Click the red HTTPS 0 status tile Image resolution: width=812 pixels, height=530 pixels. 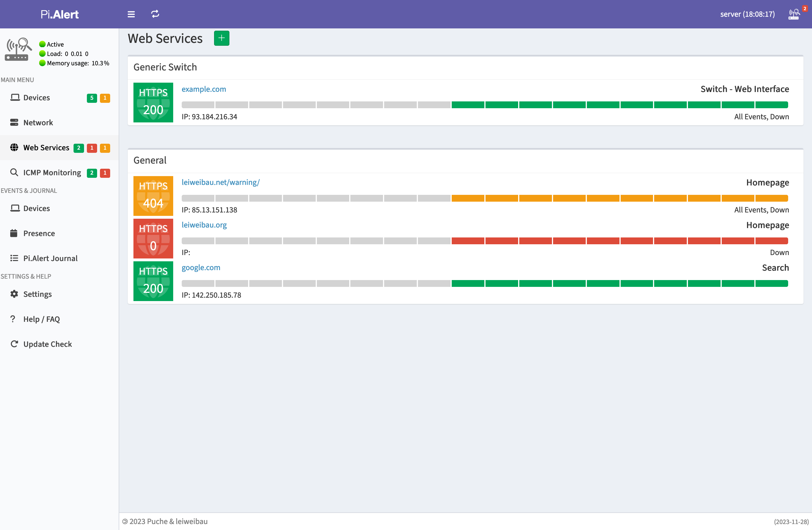coord(153,238)
